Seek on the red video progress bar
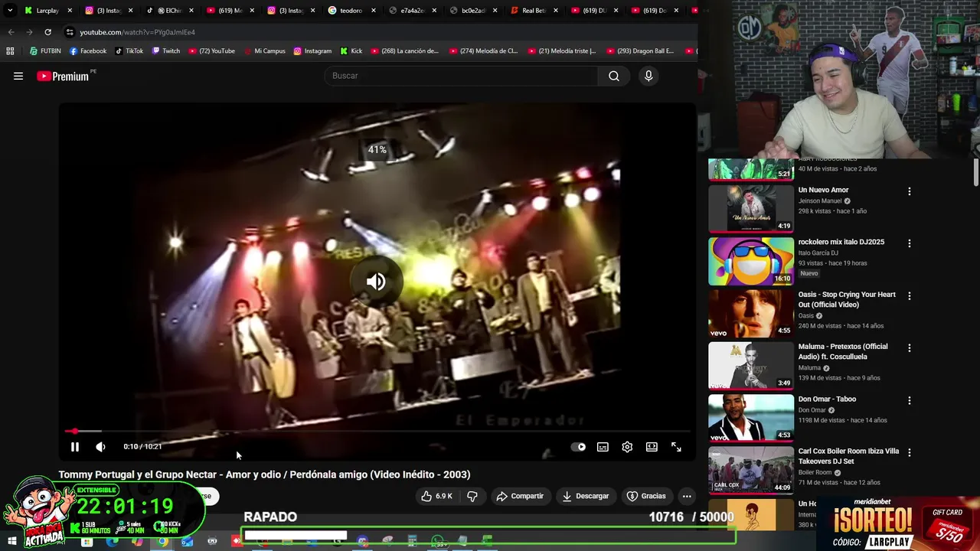This screenshot has height=551, width=980. 377,432
